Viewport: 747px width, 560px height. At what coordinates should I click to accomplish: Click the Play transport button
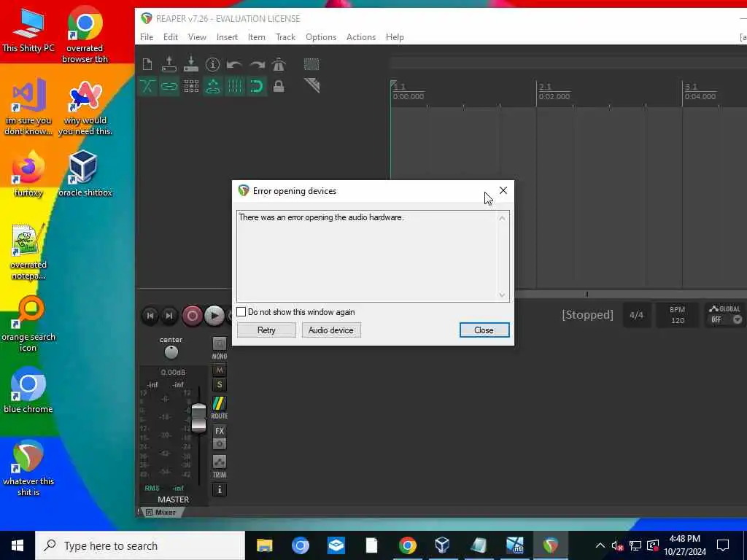coord(214,315)
